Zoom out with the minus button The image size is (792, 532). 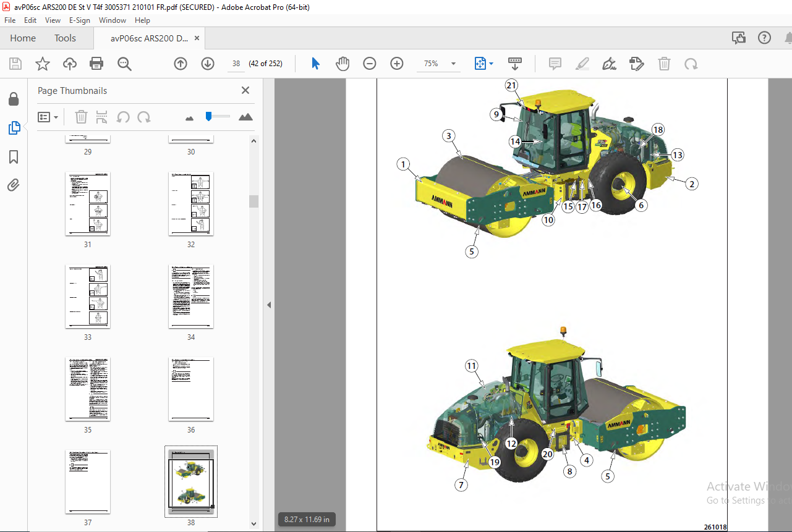(370, 64)
